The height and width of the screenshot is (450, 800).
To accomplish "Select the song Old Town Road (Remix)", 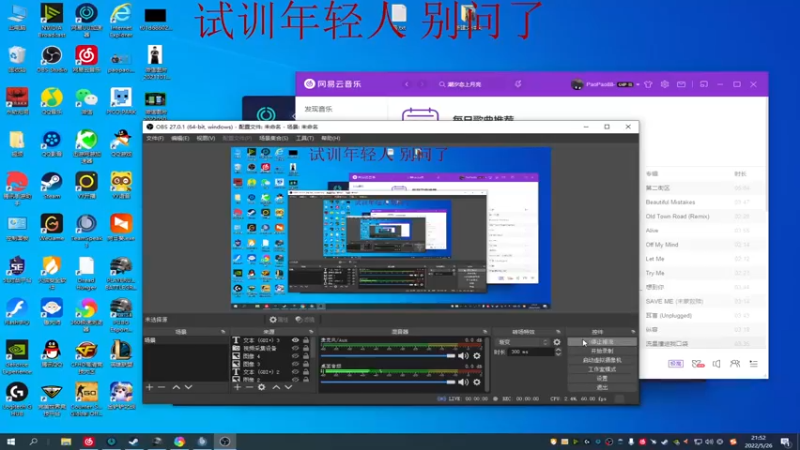I will 677,216.
